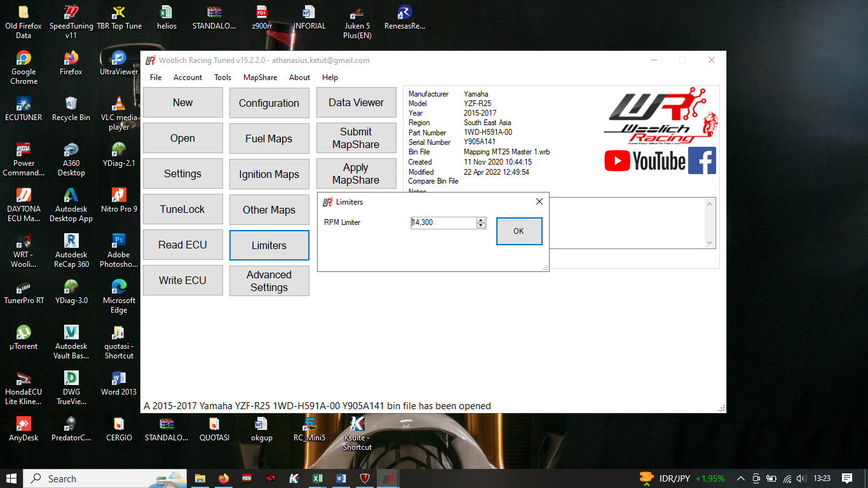The width and height of the screenshot is (868, 488).
Task: Select the YDiag-2.1 desktop icon
Action: pos(119,154)
